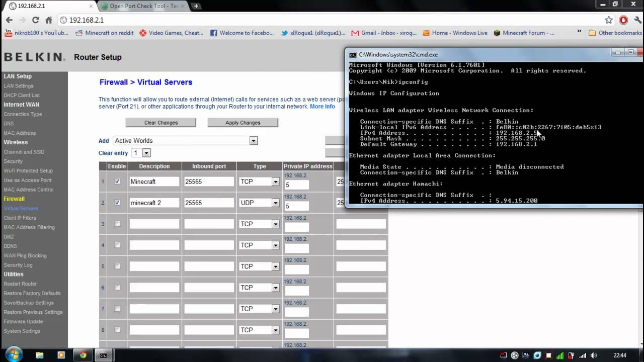The height and width of the screenshot is (362, 644).
Task: Open the Gmail Inbox bookmark
Action: click(x=384, y=33)
